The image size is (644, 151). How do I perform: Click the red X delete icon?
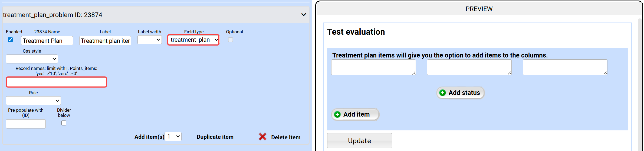tap(262, 137)
